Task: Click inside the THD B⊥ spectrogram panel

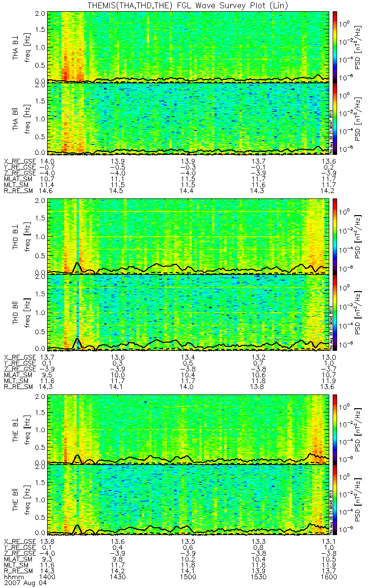Action: pos(189,236)
